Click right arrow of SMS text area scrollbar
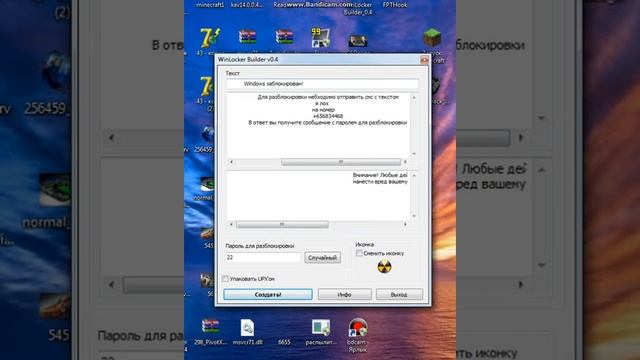 pyautogui.click(x=405, y=162)
